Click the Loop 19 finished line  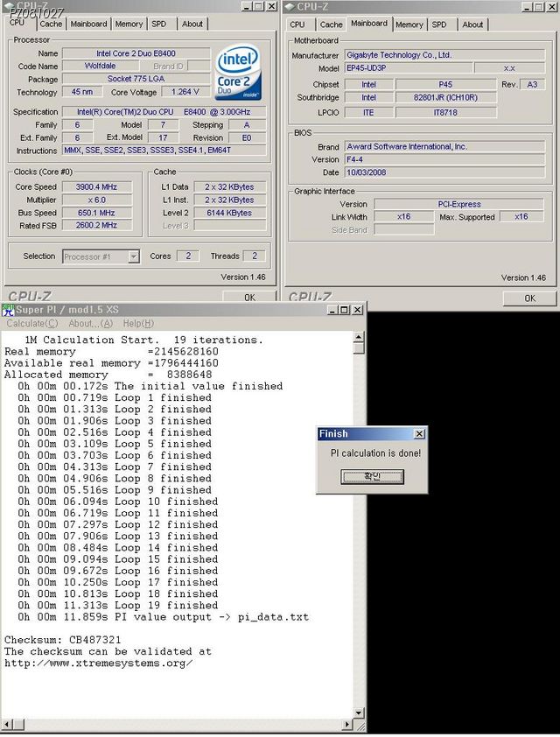pos(118,606)
